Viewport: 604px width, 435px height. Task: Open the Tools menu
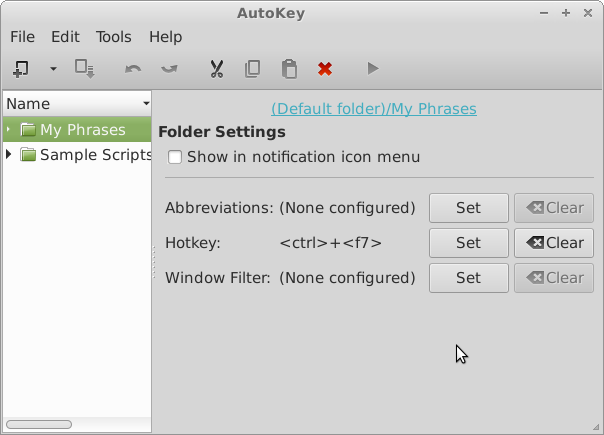(114, 37)
